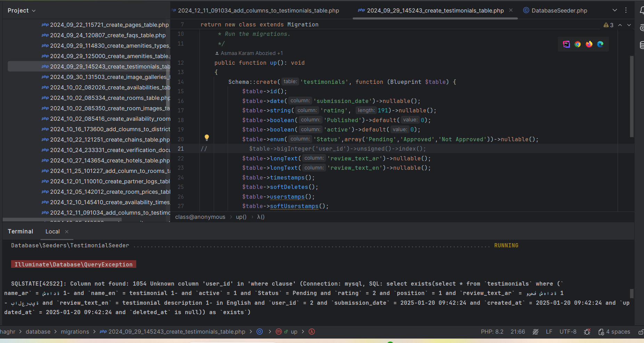Click the PHP: 8.2 language level
Screen dimensions: 644x343
[x=492, y=332]
